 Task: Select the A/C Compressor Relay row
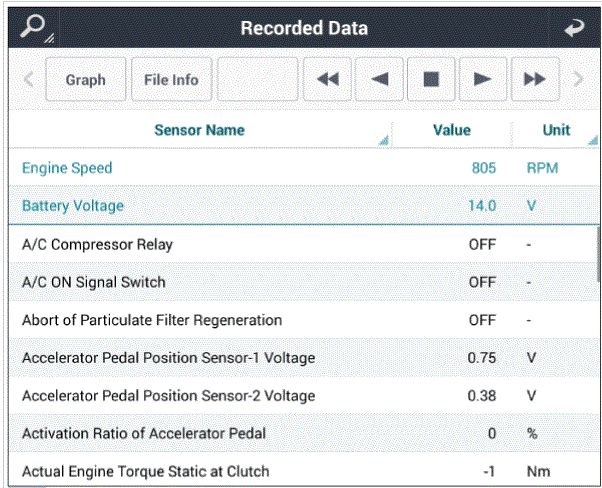coord(303,244)
